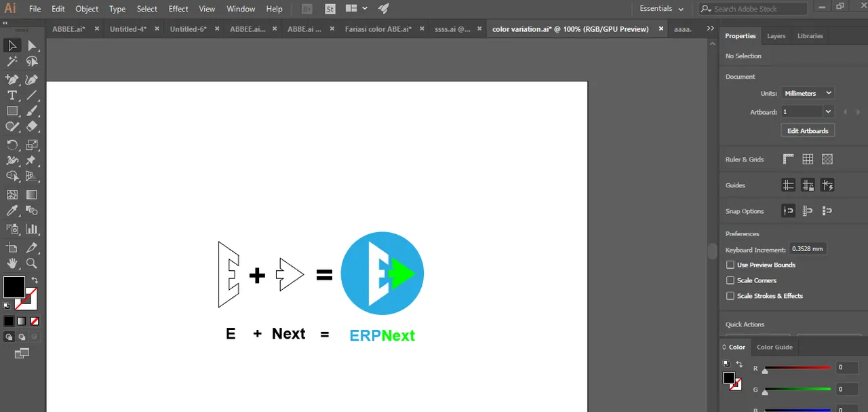Select the Eraser tool
Image resolution: width=868 pixels, height=412 pixels.
32,127
